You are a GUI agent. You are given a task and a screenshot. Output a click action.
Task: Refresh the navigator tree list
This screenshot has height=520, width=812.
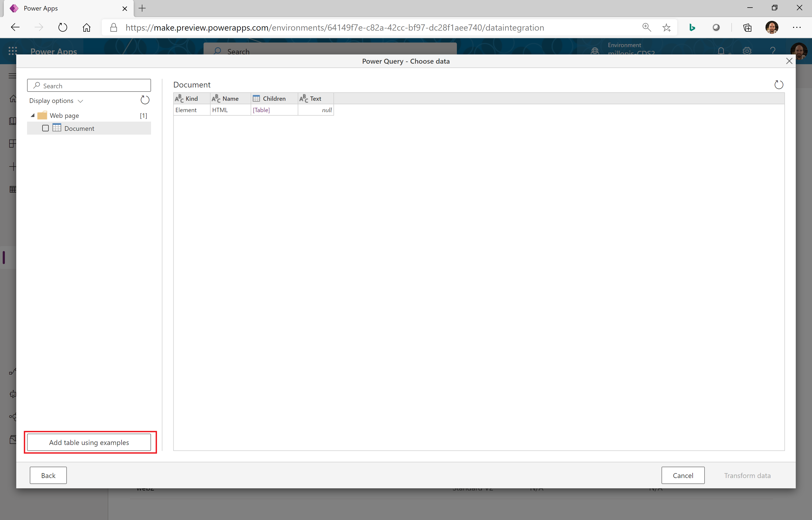pos(145,100)
